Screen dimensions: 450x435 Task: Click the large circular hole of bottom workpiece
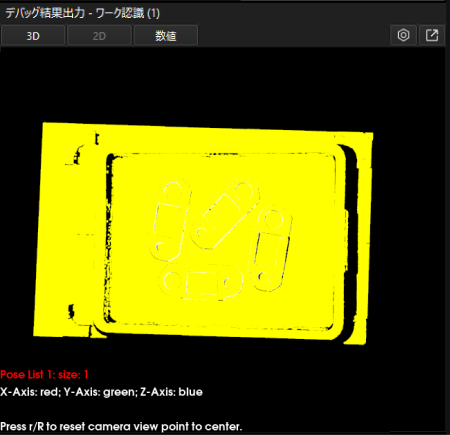click(172, 280)
